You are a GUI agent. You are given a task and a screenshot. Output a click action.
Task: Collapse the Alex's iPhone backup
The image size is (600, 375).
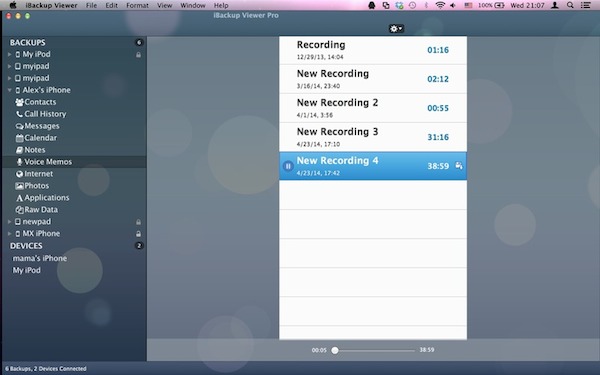point(10,90)
